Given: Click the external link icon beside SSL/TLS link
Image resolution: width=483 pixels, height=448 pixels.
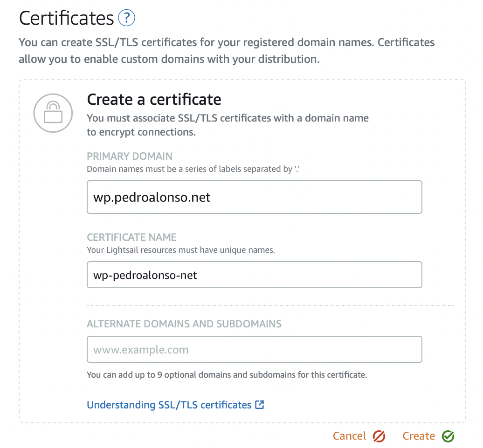Looking at the screenshot, I should click(259, 405).
